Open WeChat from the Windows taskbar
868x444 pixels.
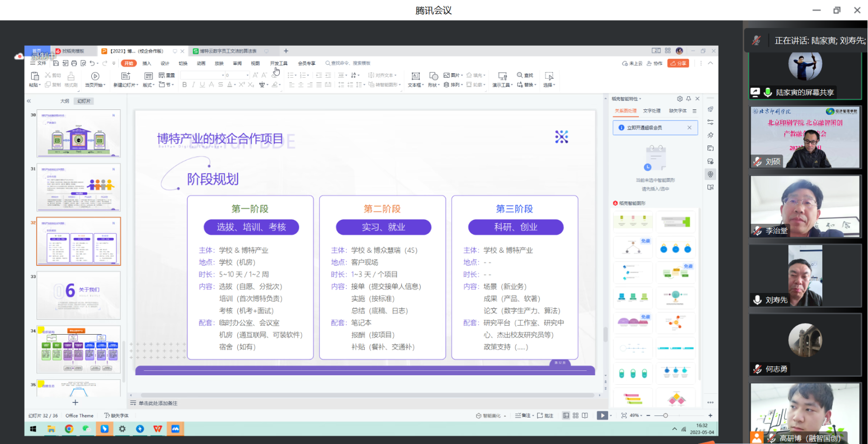(x=87, y=428)
